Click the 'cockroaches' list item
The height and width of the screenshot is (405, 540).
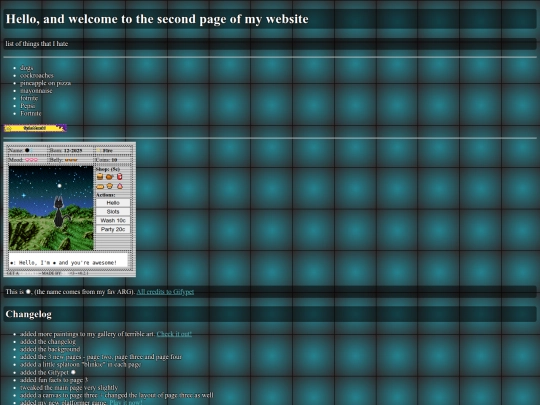37,75
